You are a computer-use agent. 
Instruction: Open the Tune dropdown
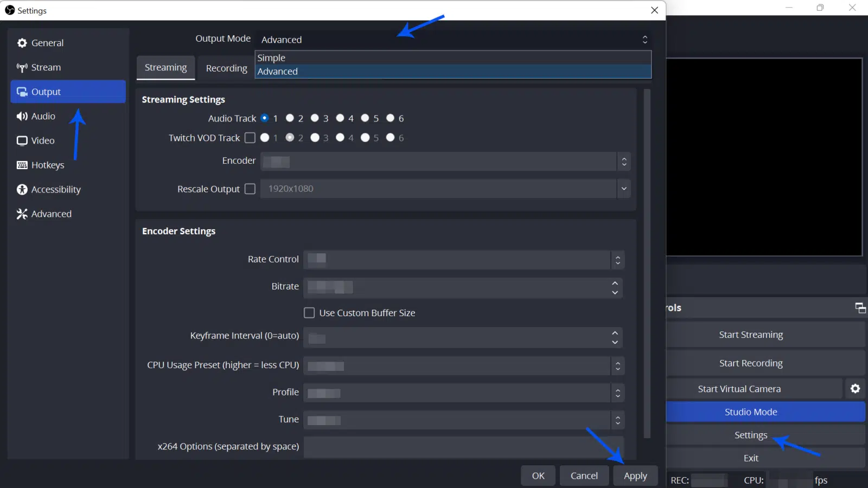pyautogui.click(x=617, y=420)
